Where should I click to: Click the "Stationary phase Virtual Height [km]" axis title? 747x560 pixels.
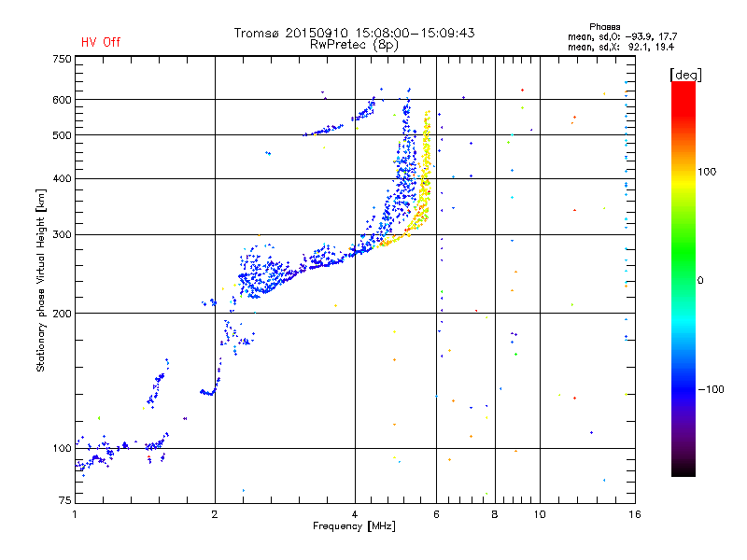click(41, 280)
